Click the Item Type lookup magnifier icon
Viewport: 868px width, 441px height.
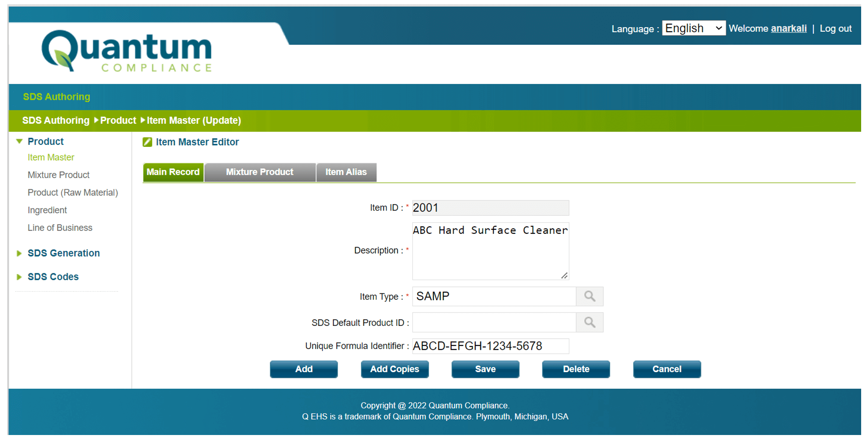pos(590,296)
